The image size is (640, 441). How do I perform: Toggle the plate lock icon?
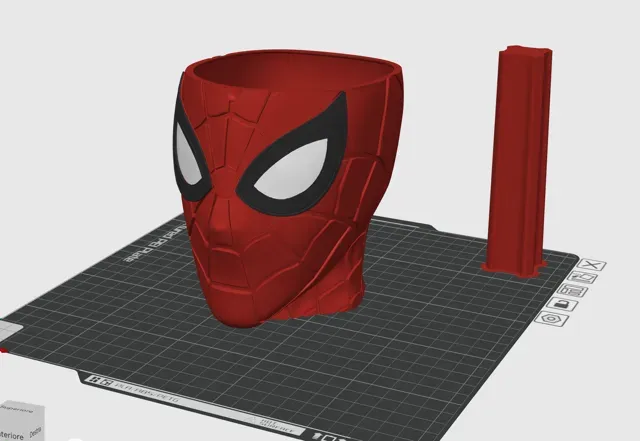(x=562, y=304)
